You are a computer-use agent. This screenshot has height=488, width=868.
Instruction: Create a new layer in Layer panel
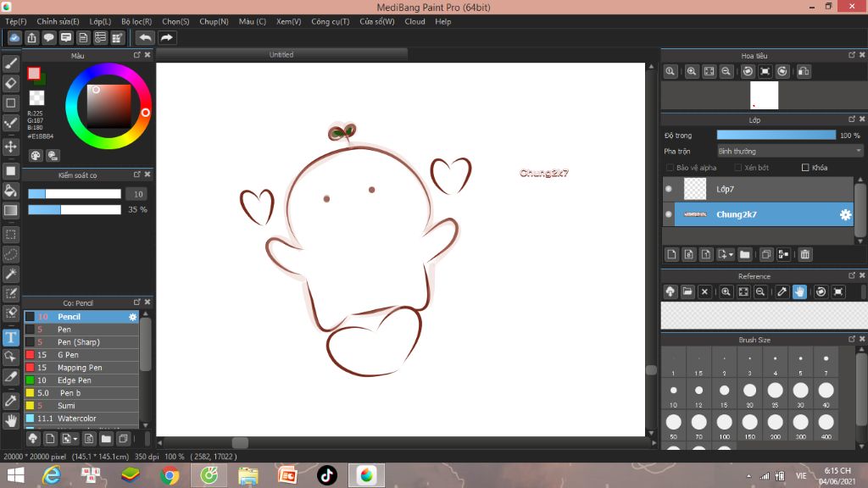click(x=671, y=254)
